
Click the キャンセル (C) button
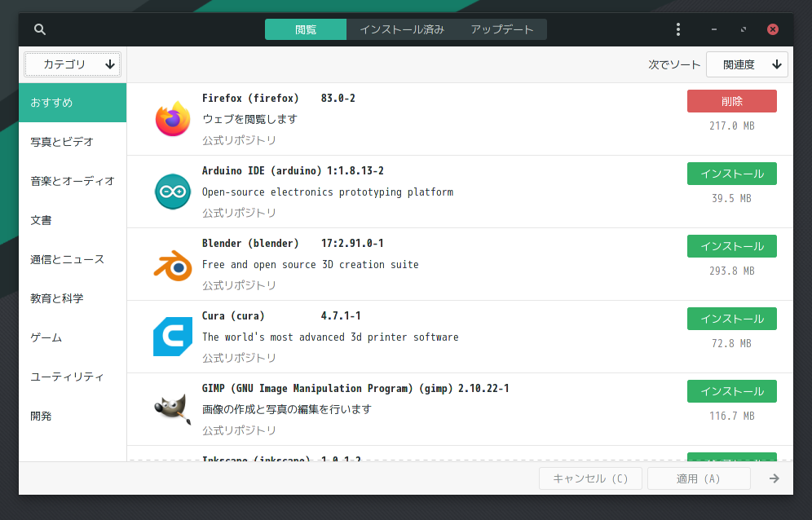590,478
